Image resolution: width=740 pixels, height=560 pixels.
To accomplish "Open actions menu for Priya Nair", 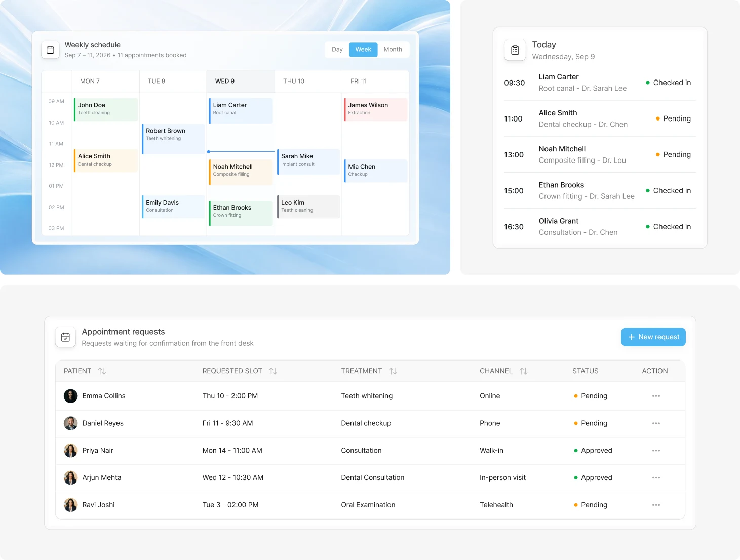I will coord(656,451).
